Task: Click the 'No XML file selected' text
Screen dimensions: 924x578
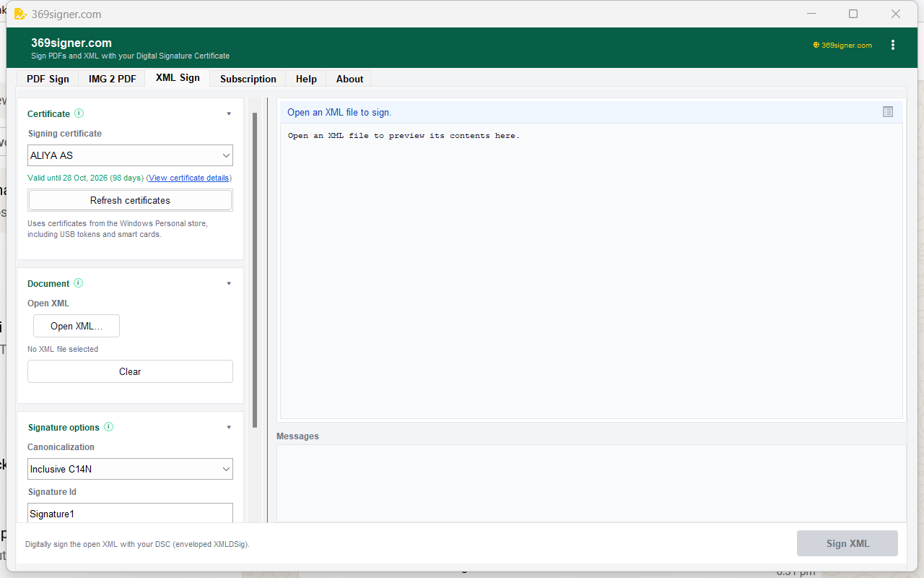Action: (x=63, y=349)
